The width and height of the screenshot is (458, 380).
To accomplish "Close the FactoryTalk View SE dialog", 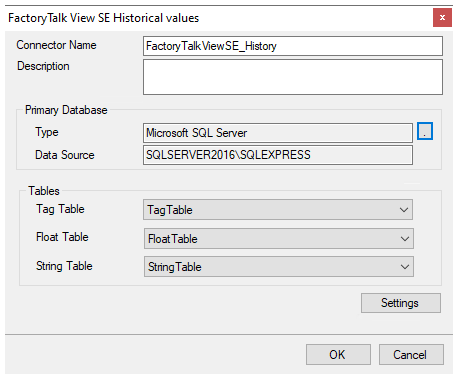I will (442, 17).
